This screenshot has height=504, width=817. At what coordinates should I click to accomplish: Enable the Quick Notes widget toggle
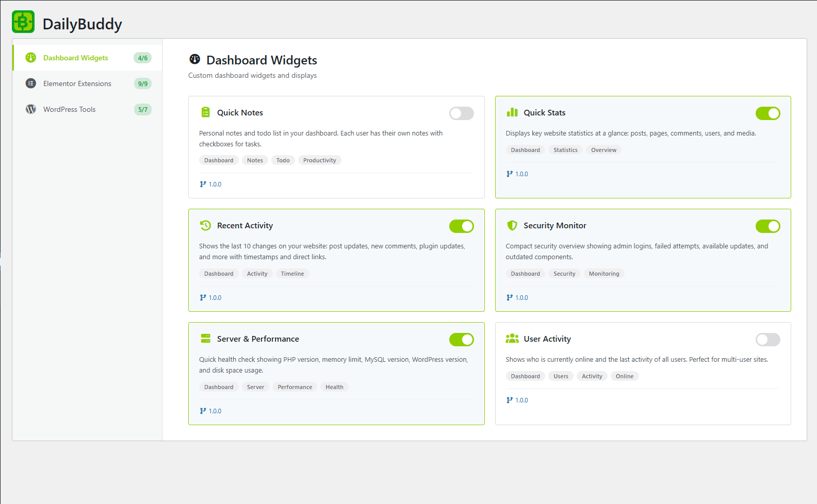(461, 113)
